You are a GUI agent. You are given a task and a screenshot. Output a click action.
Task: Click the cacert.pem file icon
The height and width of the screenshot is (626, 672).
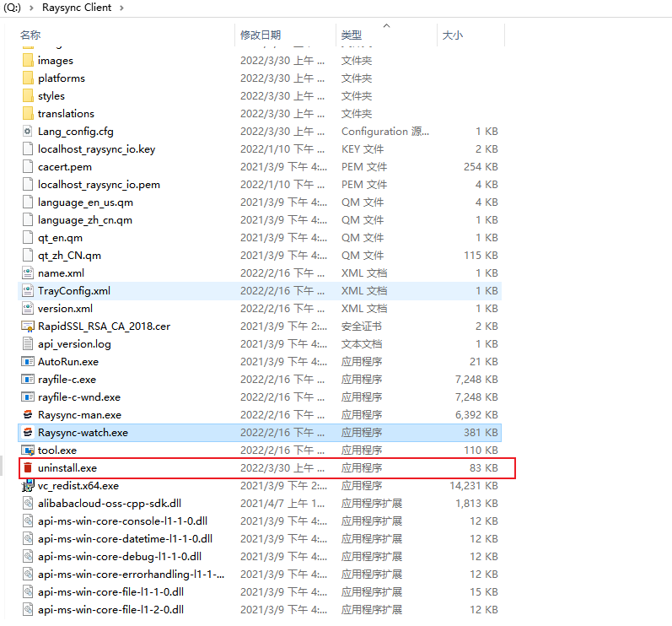(28, 167)
